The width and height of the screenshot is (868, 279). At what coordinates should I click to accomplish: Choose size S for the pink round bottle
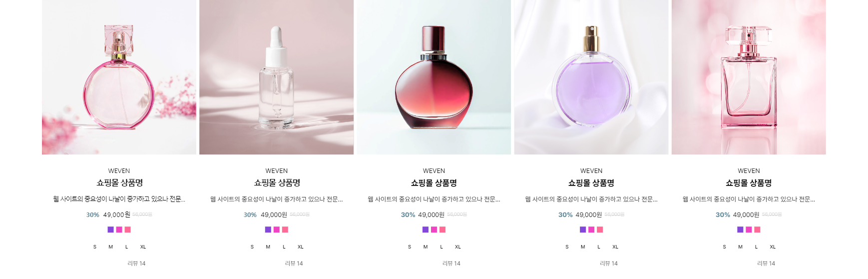[x=95, y=247]
